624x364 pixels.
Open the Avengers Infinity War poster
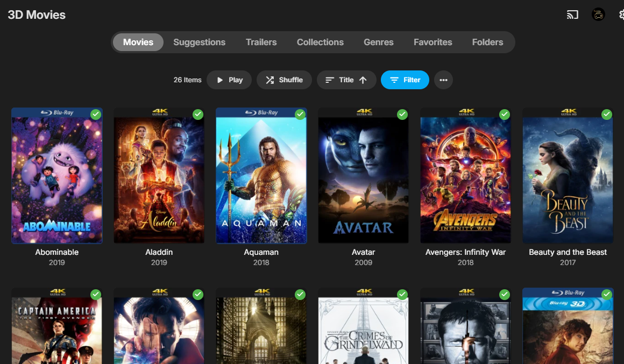pyautogui.click(x=466, y=175)
